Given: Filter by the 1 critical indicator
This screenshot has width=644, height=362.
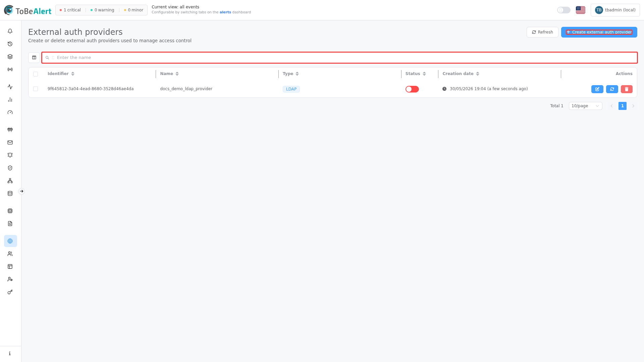Looking at the screenshot, I should tap(70, 10).
